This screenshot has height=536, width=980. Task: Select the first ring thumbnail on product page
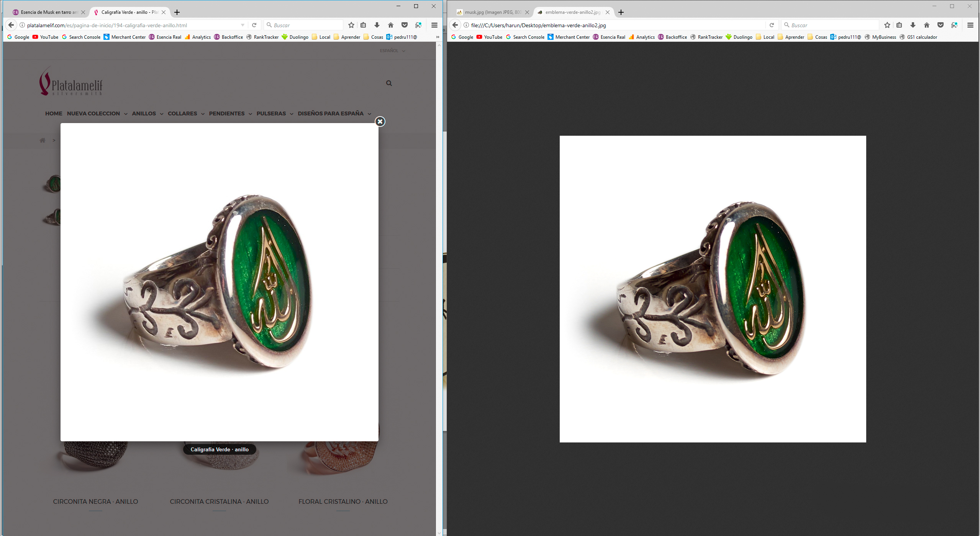(53, 184)
